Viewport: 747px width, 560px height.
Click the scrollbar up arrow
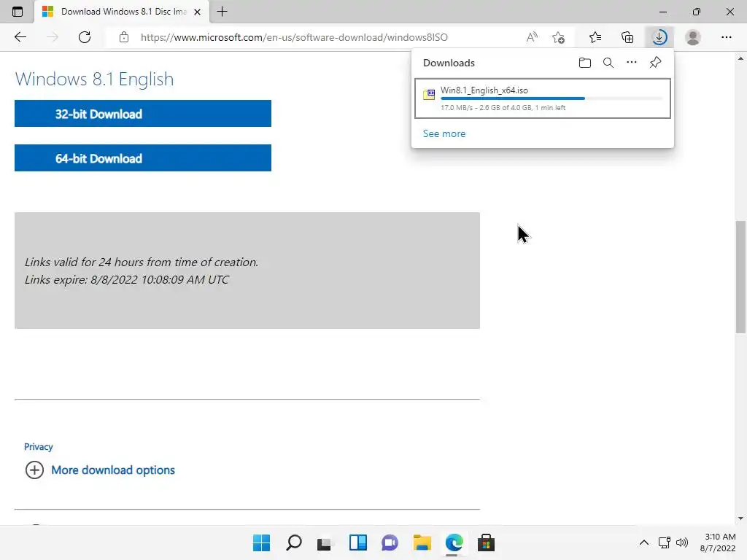pyautogui.click(x=740, y=58)
